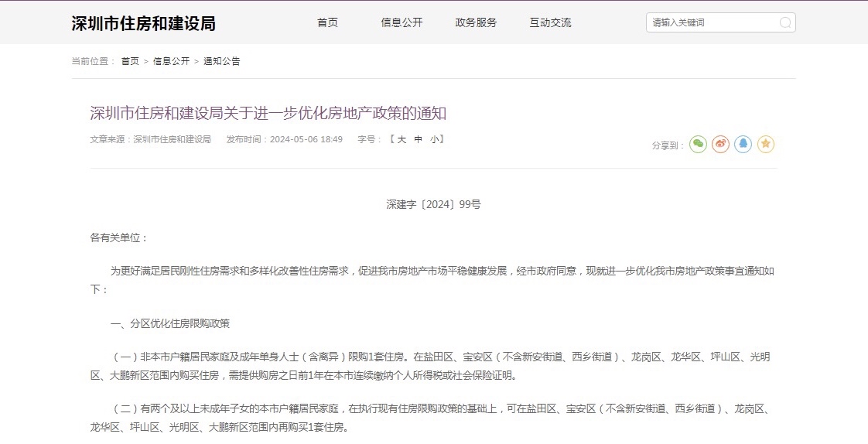868x444 pixels.
Task: Click 信息公开 in the breadcrumb trail
Action: (x=171, y=61)
